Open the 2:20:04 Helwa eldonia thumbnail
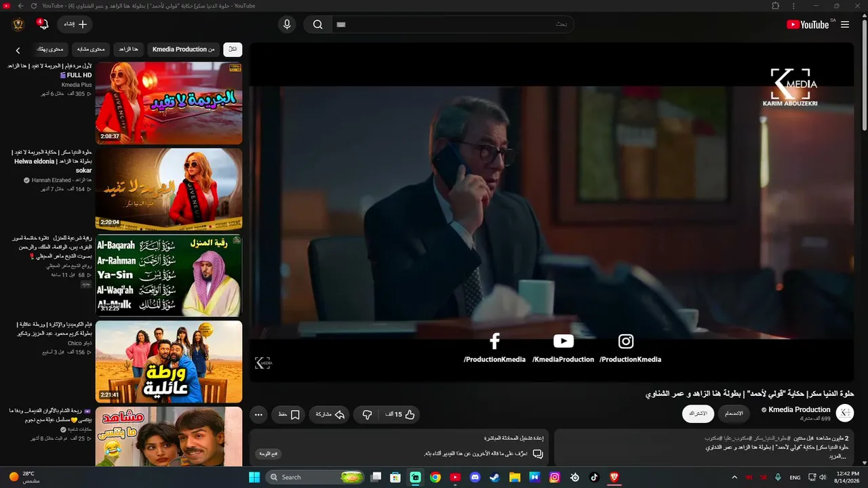 click(x=169, y=189)
